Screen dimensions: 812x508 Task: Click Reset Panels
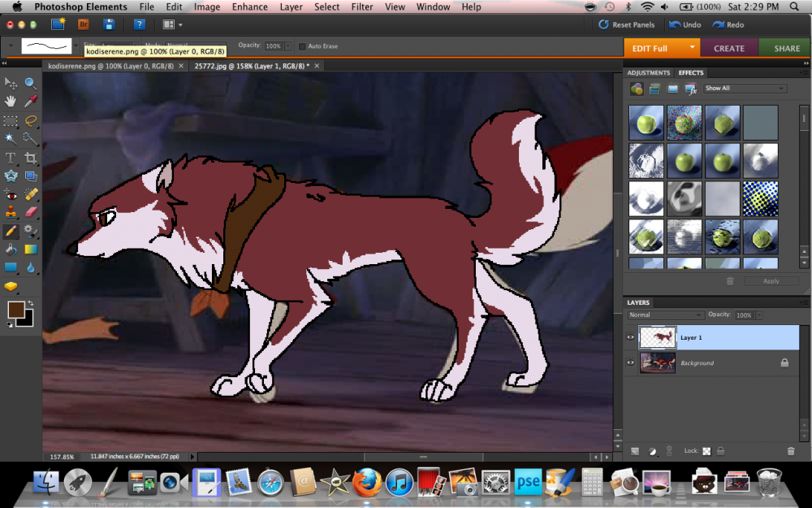click(x=627, y=24)
